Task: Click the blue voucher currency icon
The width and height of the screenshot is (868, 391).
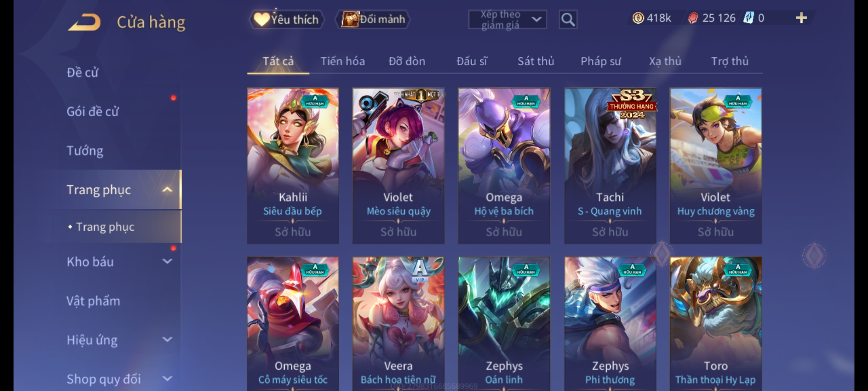Action: (748, 18)
